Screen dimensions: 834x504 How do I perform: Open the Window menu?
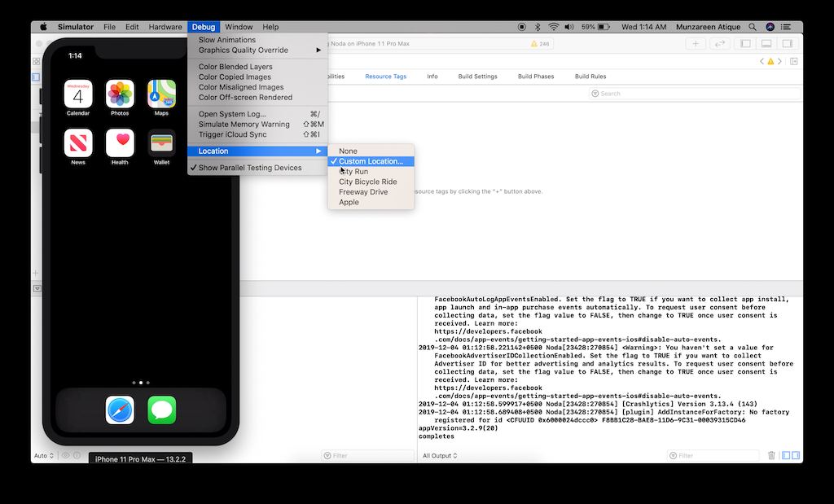click(x=239, y=27)
